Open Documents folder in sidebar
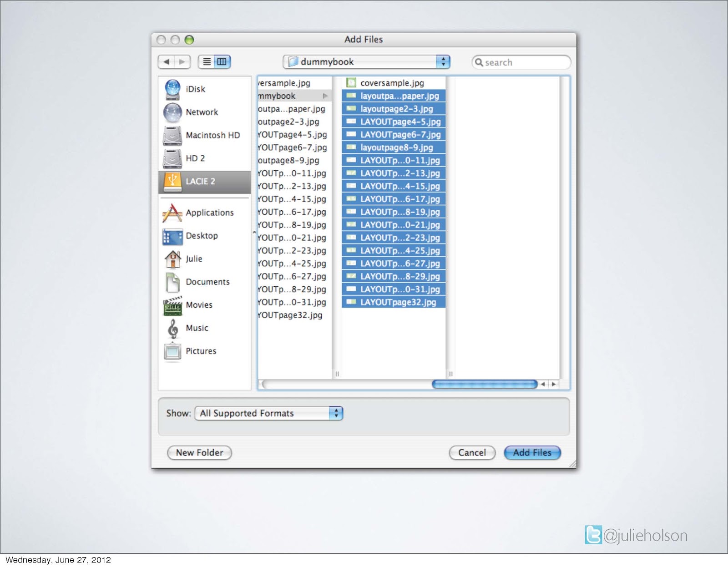 (x=205, y=282)
